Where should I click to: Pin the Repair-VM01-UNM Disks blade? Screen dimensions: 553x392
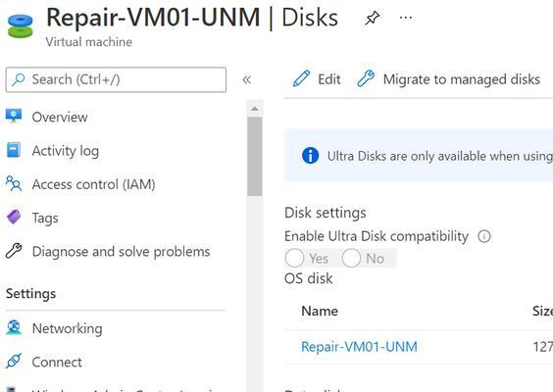[372, 18]
